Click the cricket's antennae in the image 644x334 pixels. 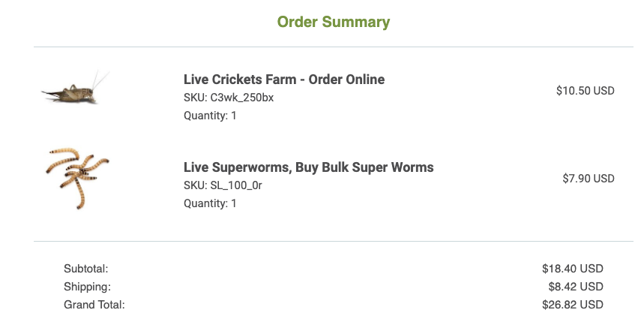tap(100, 79)
